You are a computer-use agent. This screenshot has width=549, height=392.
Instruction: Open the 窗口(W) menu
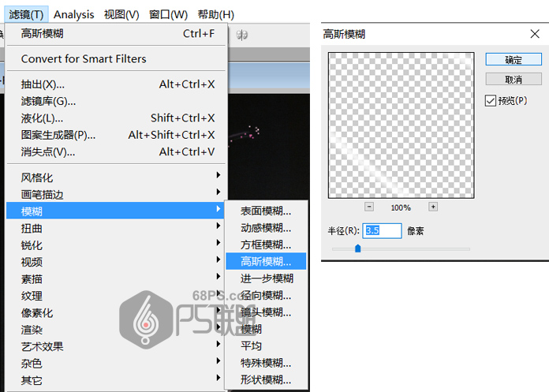tap(169, 15)
